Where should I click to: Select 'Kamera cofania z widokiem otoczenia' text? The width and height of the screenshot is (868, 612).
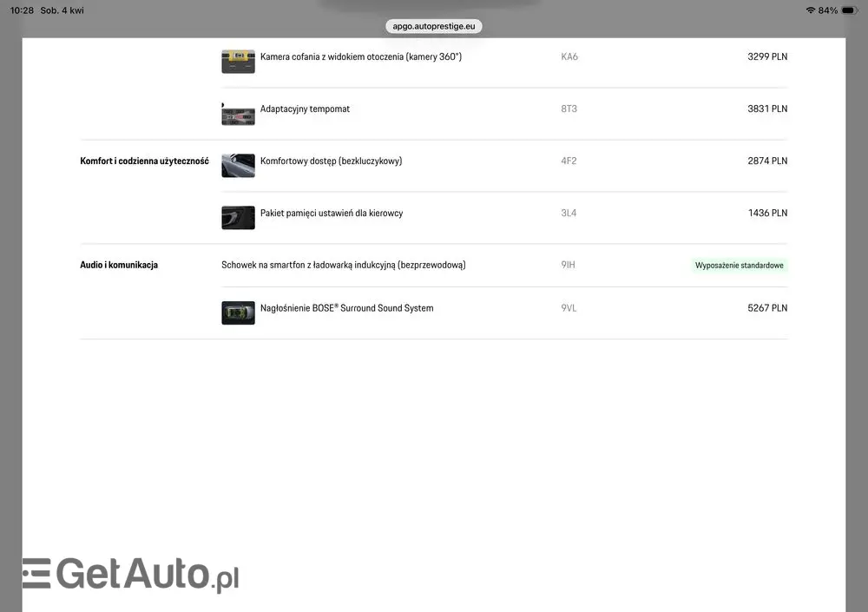coord(360,57)
